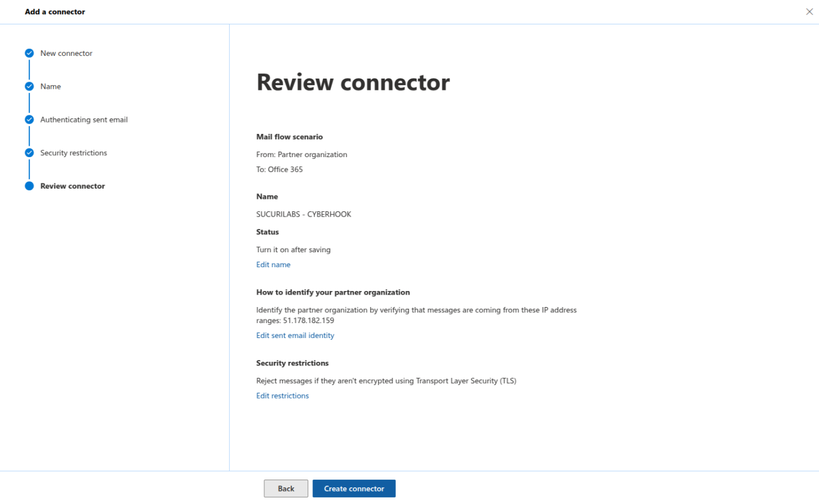This screenshot has width=819, height=504.
Task: Select the Name step in the sidebar
Action: (x=51, y=86)
